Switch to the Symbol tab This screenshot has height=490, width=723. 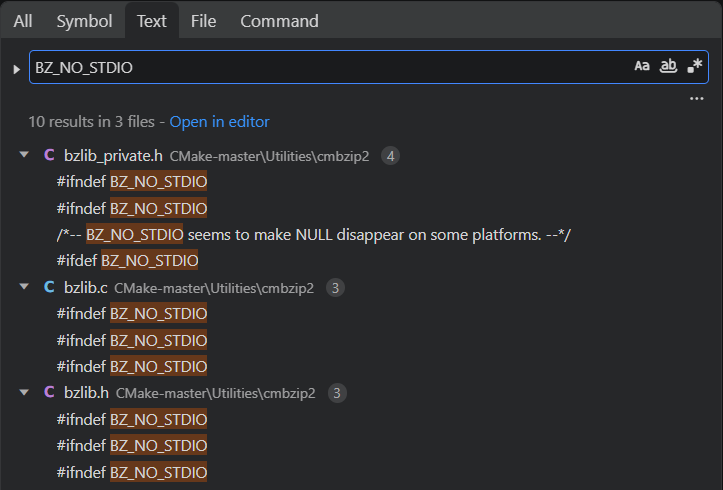pyautogui.click(x=84, y=21)
